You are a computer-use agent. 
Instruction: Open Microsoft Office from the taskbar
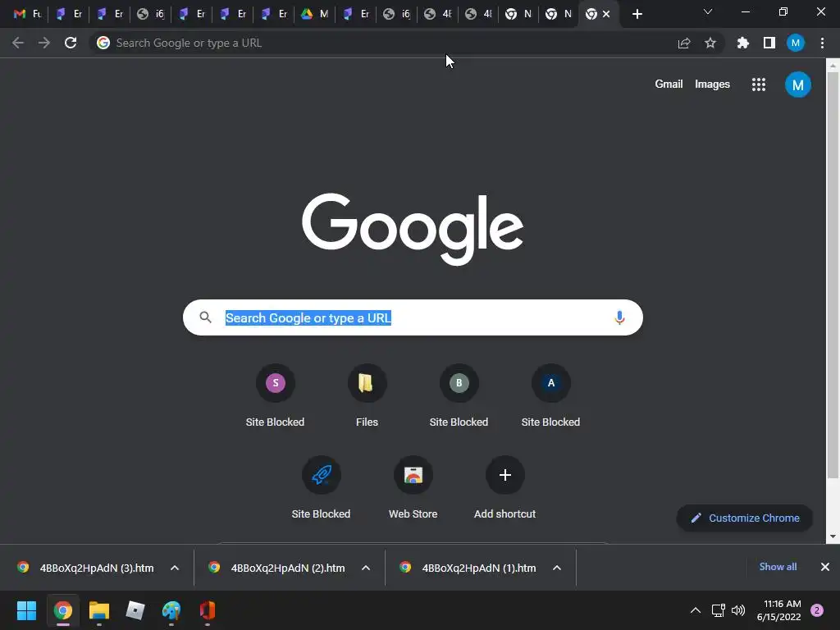point(208,610)
